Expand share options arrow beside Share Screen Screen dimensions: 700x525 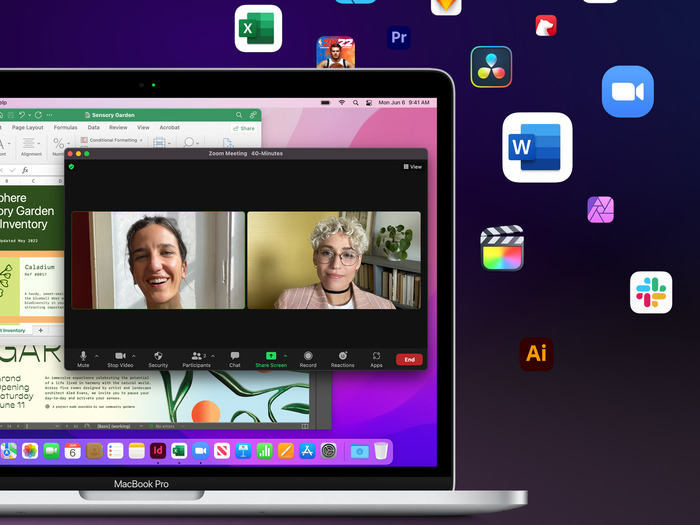click(x=285, y=356)
